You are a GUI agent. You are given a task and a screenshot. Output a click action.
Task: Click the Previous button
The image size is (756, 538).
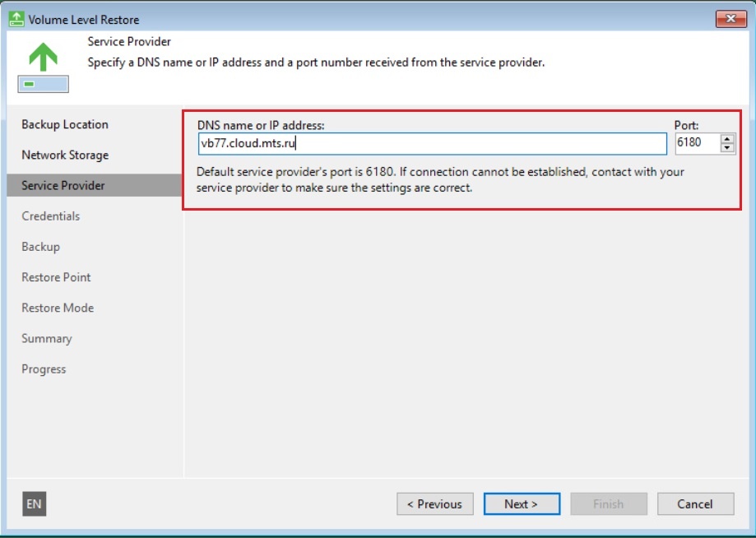[x=434, y=504]
